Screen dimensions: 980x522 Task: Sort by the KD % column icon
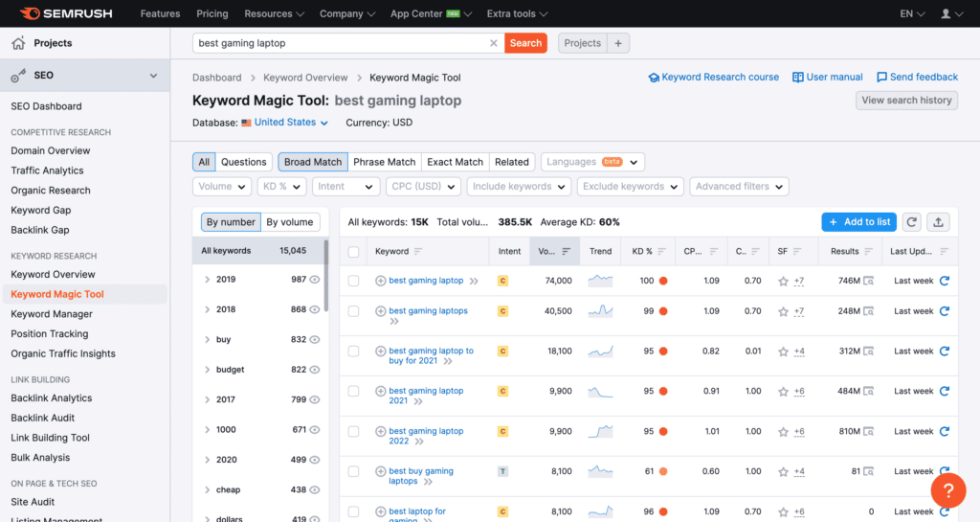point(662,251)
